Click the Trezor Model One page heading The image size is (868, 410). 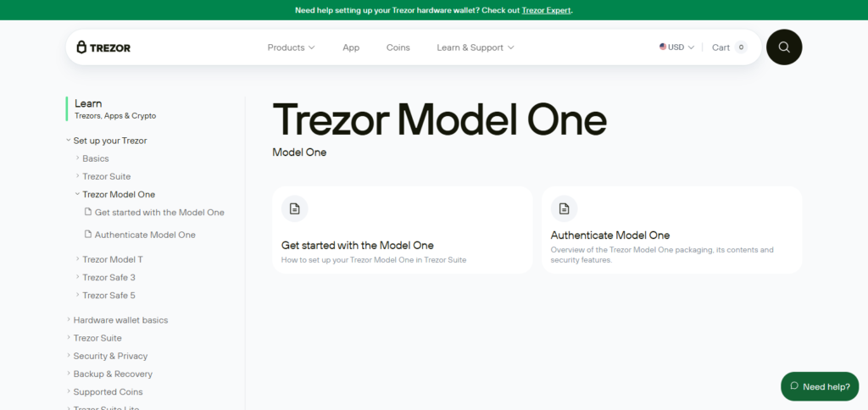tap(440, 119)
